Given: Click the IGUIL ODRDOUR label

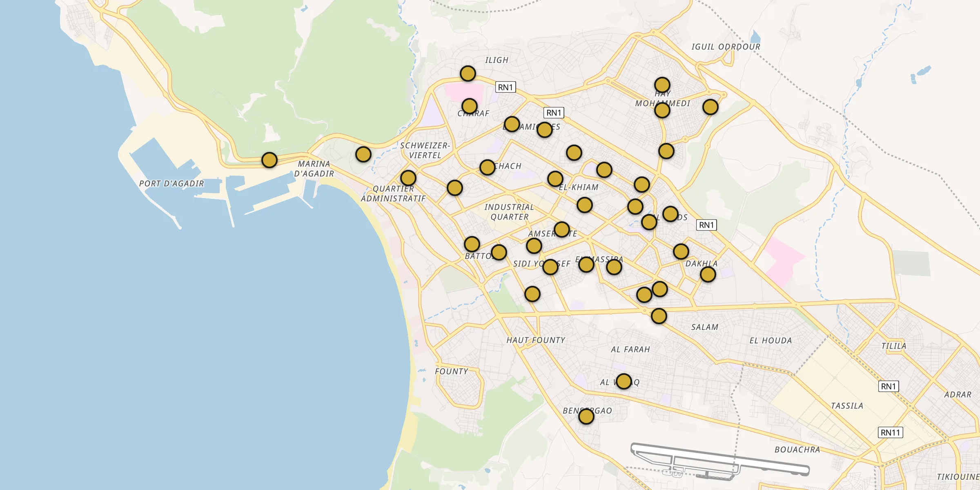Looking at the screenshot, I should [726, 47].
